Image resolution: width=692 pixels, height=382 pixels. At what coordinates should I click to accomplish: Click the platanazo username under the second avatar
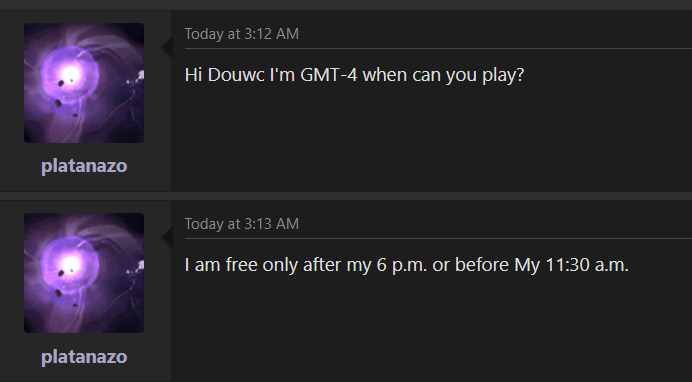point(84,357)
